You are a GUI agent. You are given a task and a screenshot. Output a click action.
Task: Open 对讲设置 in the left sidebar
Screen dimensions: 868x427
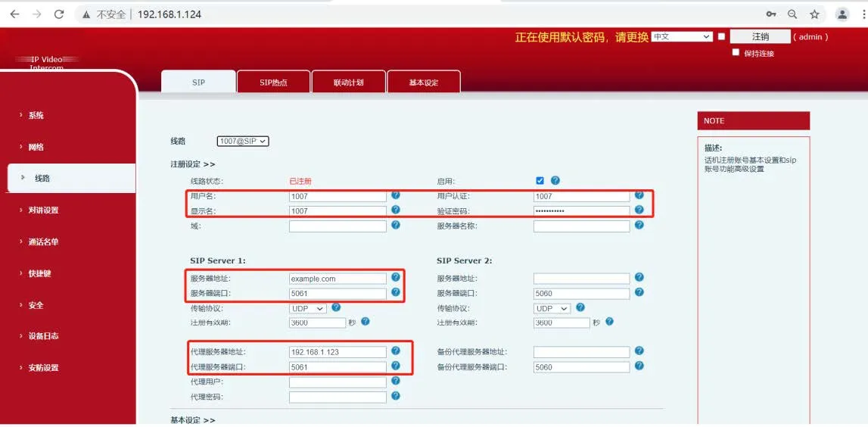[x=43, y=210]
